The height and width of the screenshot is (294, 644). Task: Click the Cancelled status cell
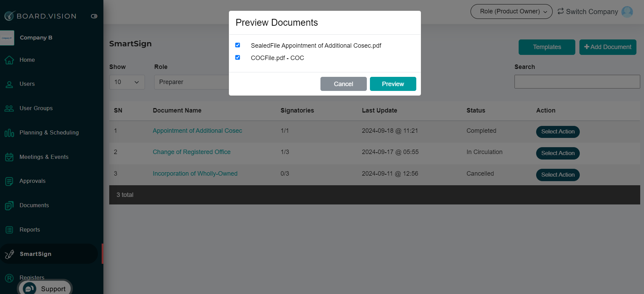coord(480,174)
